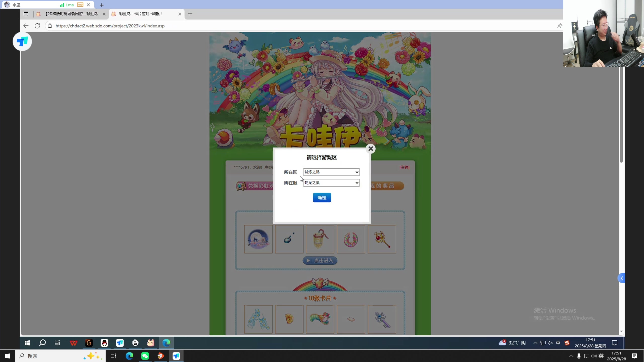The height and width of the screenshot is (362, 644).
Task: Open ToDesk on remote taskbar
Action: coord(120,343)
